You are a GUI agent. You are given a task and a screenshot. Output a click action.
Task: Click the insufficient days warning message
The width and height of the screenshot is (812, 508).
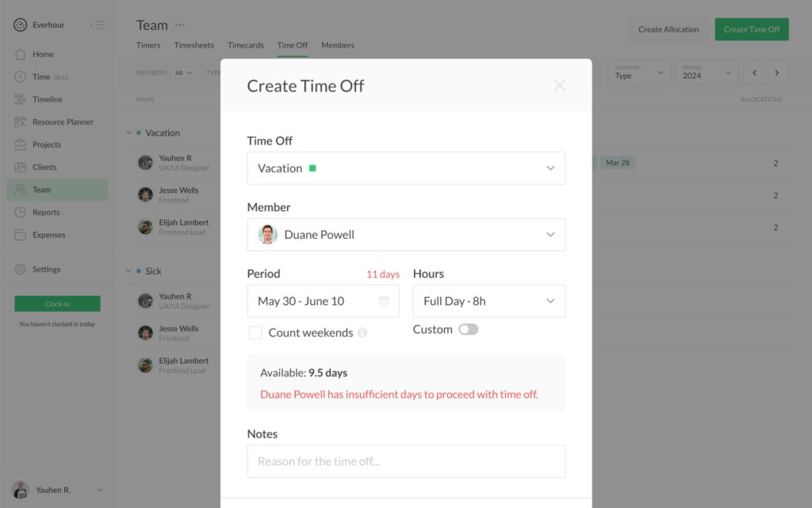tap(399, 394)
